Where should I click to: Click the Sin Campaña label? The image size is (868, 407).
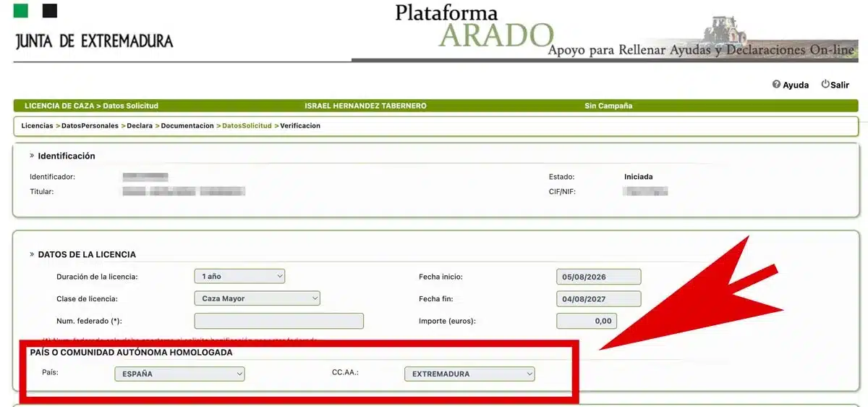point(608,106)
